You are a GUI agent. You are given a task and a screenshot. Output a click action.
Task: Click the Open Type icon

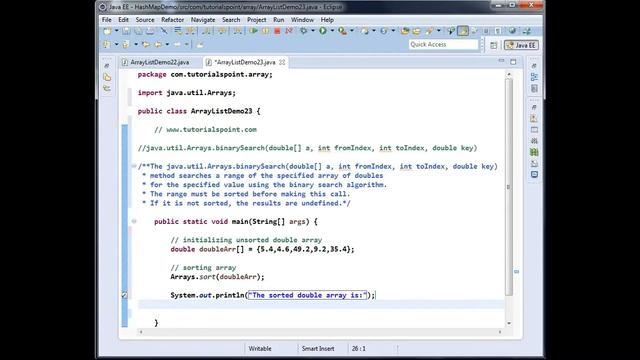(x=405, y=31)
